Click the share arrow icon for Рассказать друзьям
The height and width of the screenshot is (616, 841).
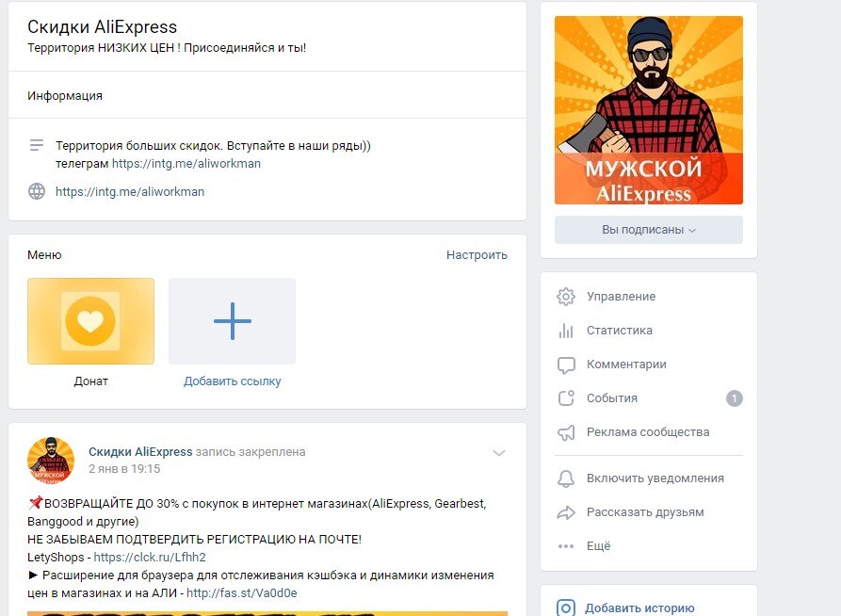pyautogui.click(x=566, y=512)
